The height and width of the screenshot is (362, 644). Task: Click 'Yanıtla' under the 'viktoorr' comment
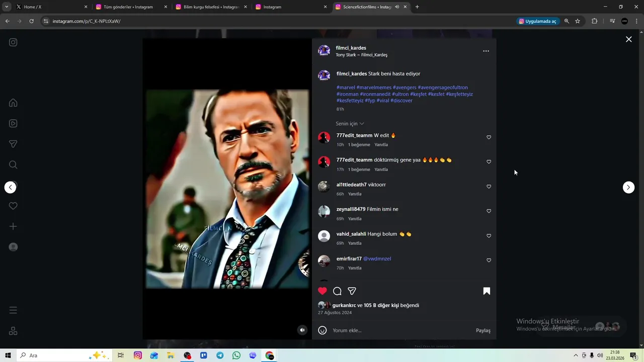coord(355,194)
